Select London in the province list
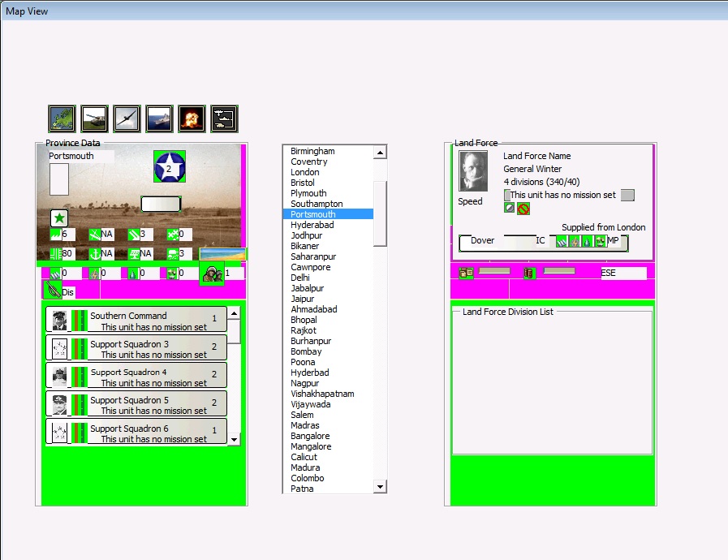Viewport: 728px width, 560px height. pyautogui.click(x=305, y=172)
